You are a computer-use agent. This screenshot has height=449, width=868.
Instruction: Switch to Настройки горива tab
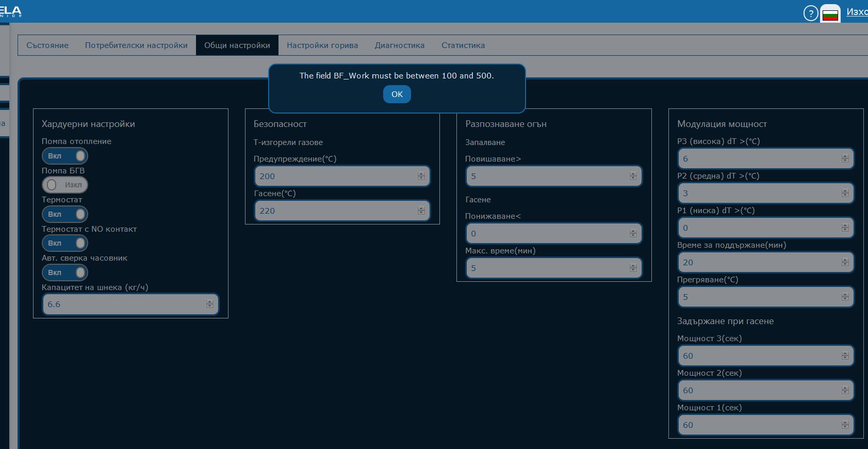point(322,45)
